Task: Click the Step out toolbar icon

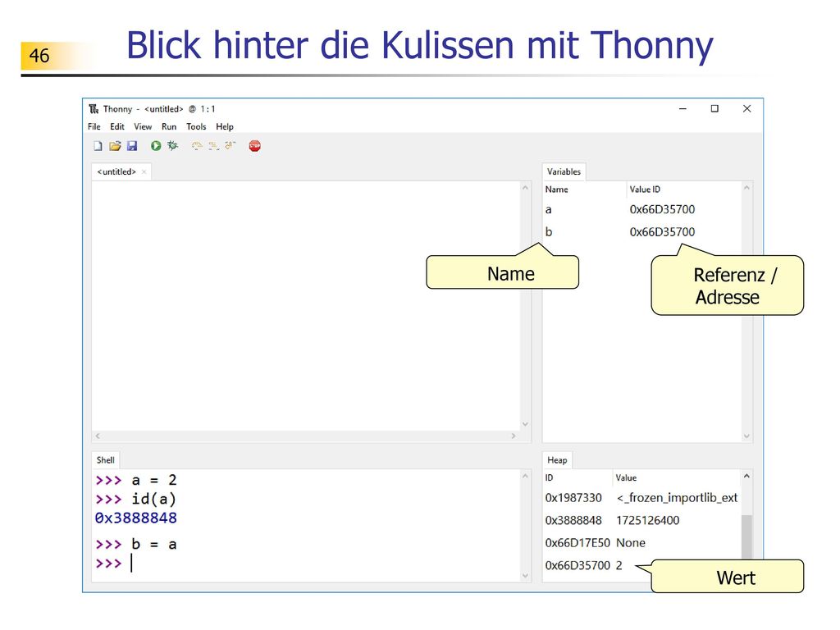Action: point(231,146)
